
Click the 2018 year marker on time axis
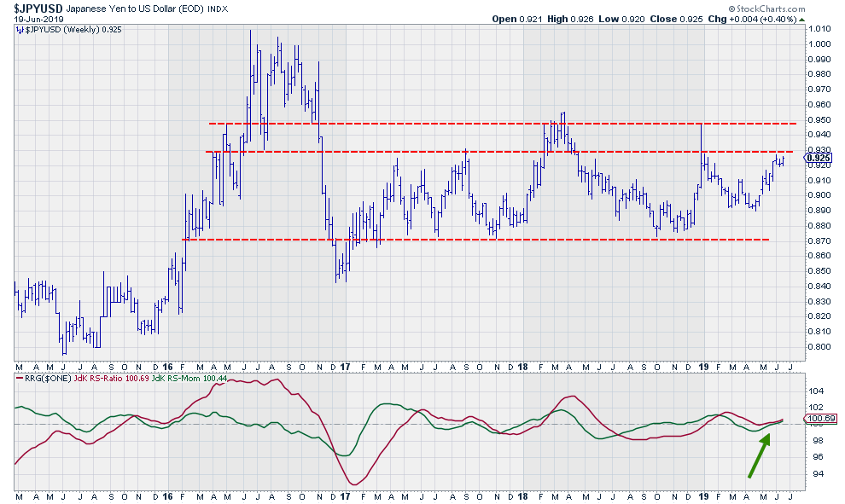(x=521, y=368)
